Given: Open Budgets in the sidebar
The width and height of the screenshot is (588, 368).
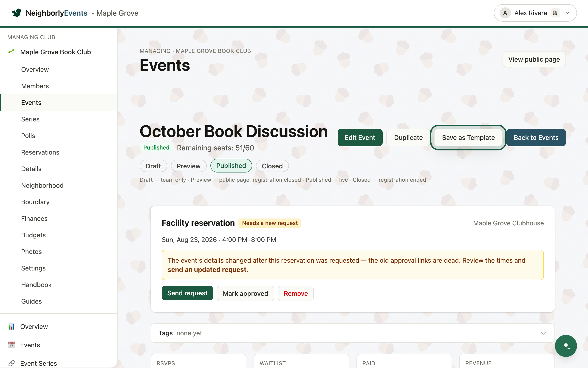Looking at the screenshot, I should pyautogui.click(x=59, y=235).
